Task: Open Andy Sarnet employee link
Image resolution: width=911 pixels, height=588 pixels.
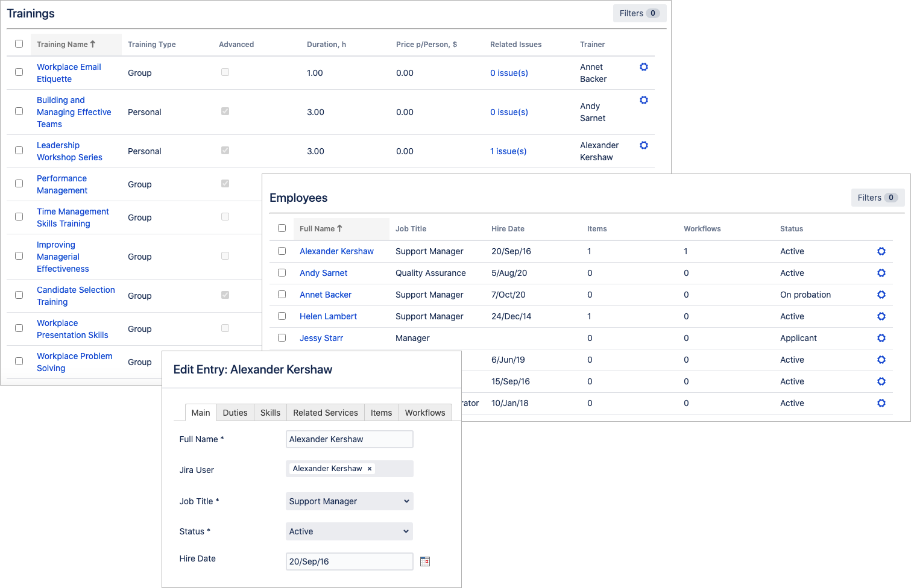Action: 323,273
